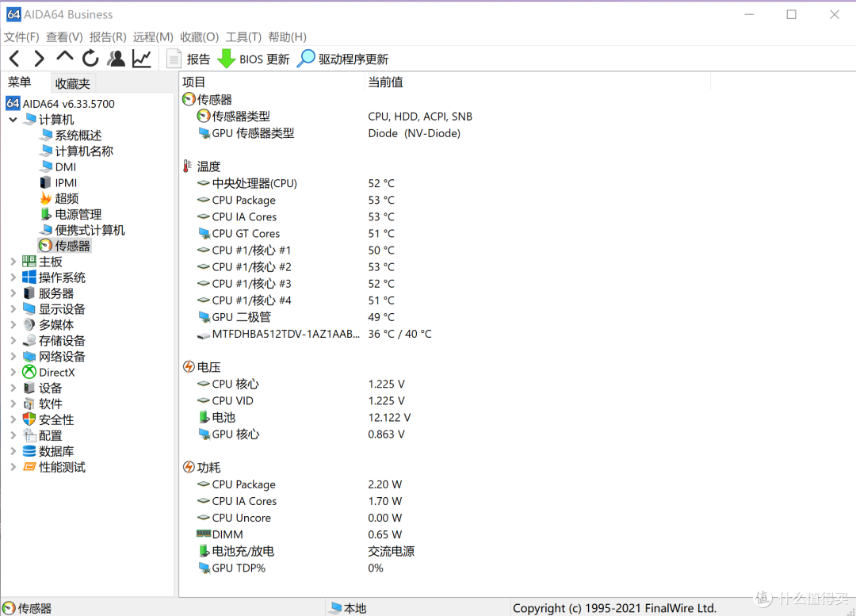Go up one level with the up arrow
This screenshot has width=856, height=616.
tap(64, 57)
